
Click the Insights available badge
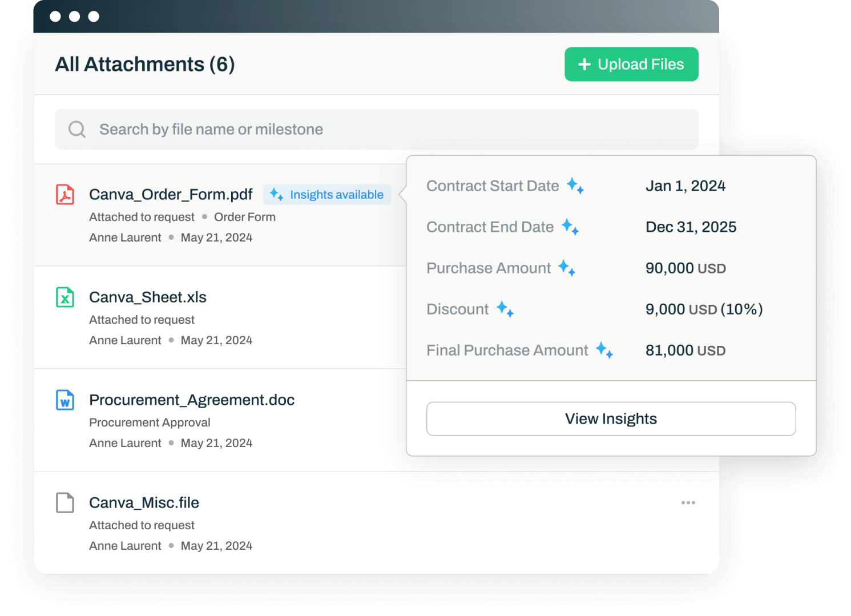(327, 195)
